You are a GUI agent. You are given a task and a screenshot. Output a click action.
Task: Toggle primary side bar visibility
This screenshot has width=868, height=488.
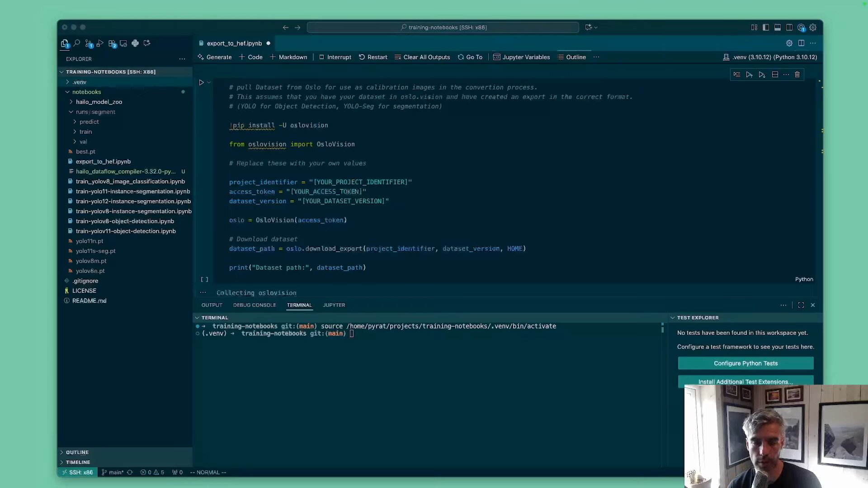coord(765,28)
